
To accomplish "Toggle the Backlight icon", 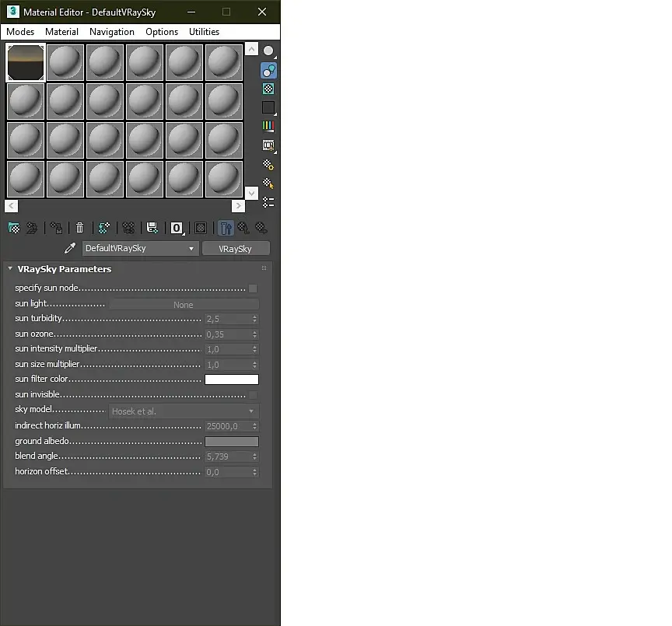I will tap(268, 71).
